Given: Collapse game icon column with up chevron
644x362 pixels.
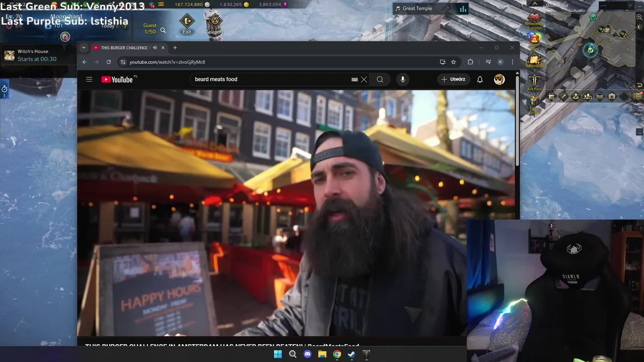Looking at the screenshot, I should click(534, 4).
